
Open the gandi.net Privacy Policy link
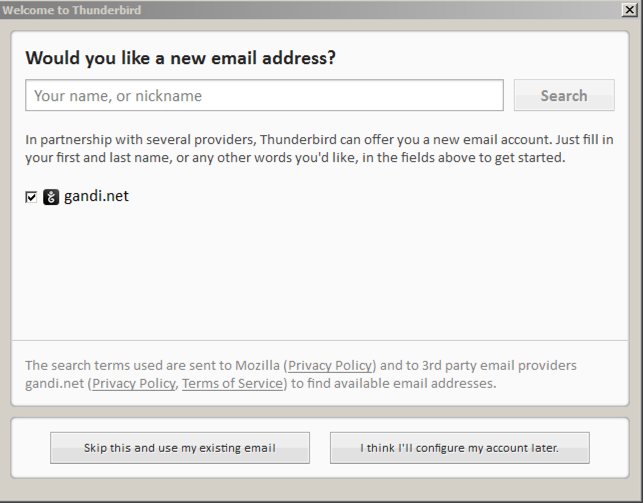click(133, 383)
